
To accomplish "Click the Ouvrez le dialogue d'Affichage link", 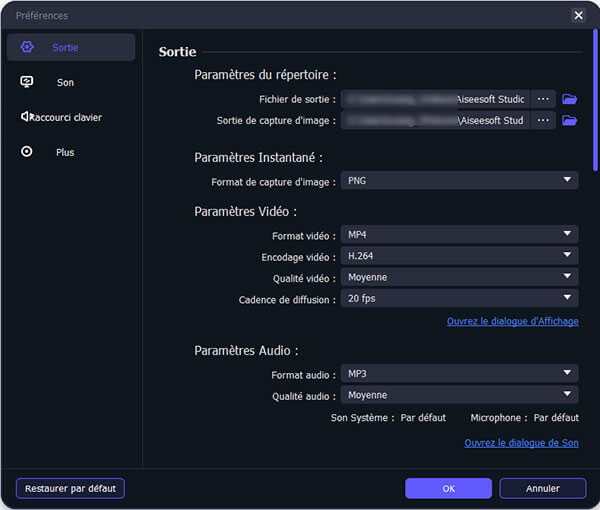I will coord(512,321).
